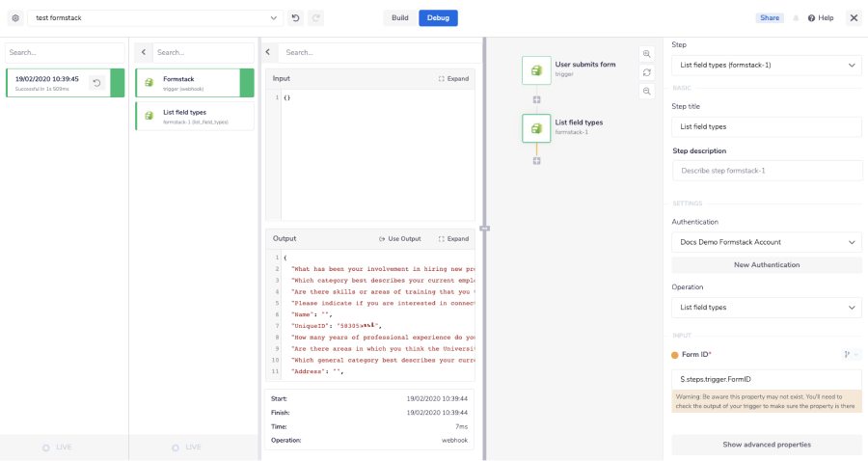This screenshot has height=461, width=868.
Task: Click the Step title input field
Action: [x=767, y=126]
